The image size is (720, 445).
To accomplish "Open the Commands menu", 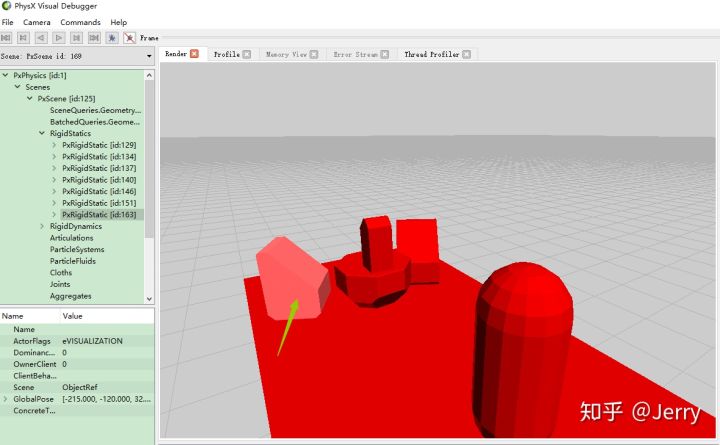I will [x=80, y=22].
